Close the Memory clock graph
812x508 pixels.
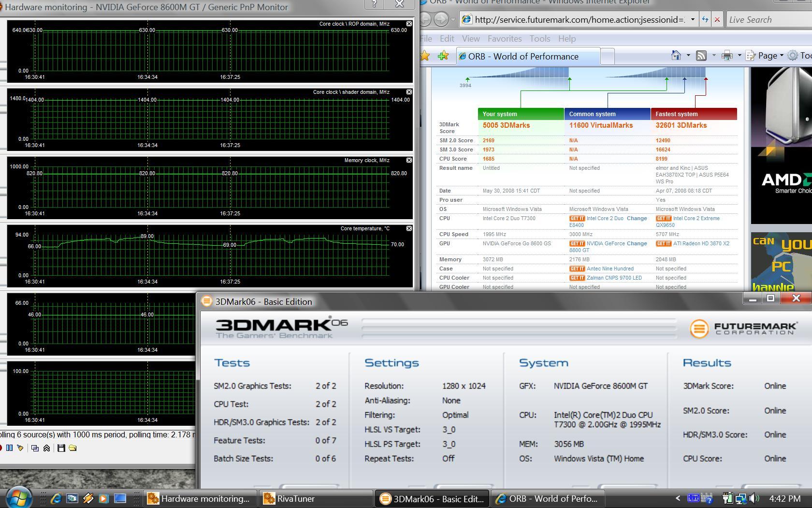(x=409, y=160)
